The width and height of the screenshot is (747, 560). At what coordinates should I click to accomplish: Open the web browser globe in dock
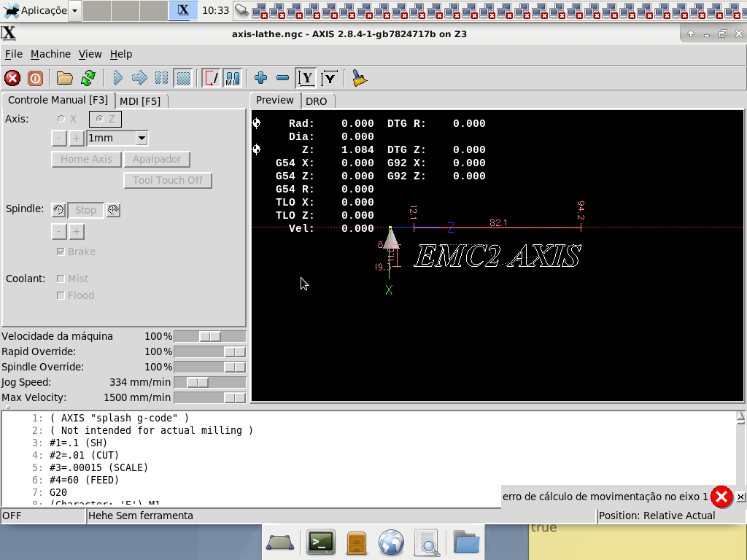click(391, 542)
